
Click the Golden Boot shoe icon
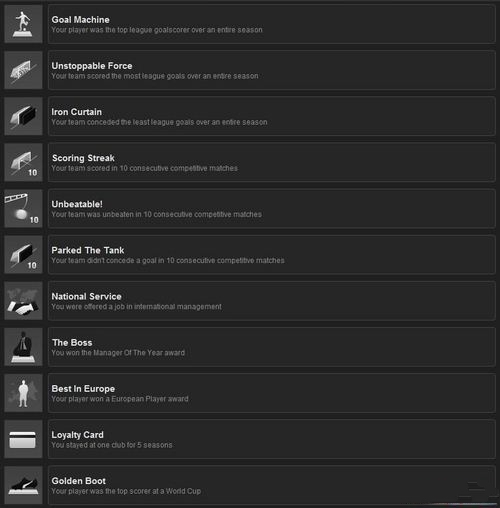coord(23,485)
